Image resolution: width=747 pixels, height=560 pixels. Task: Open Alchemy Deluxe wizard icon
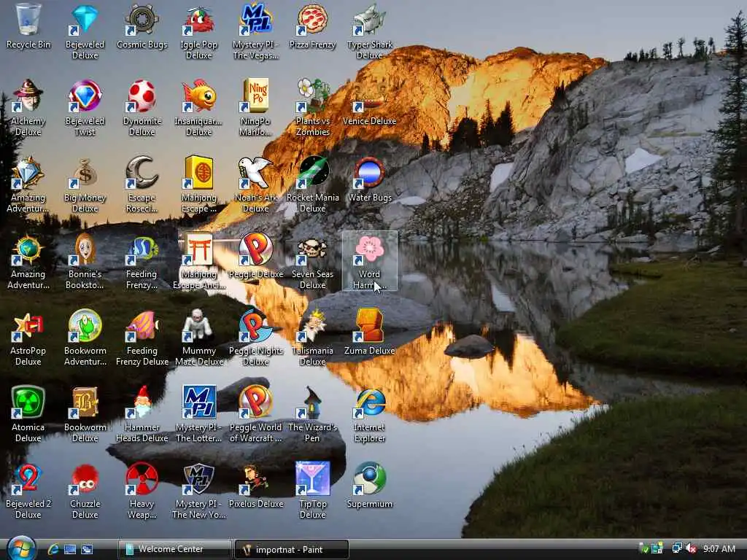pos(28,108)
